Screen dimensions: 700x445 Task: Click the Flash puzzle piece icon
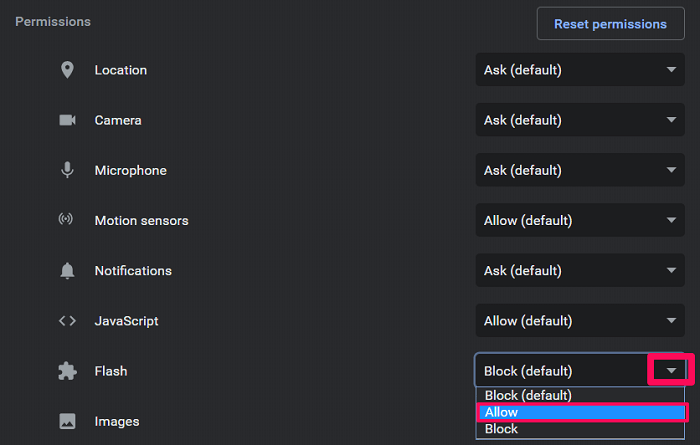[67, 371]
